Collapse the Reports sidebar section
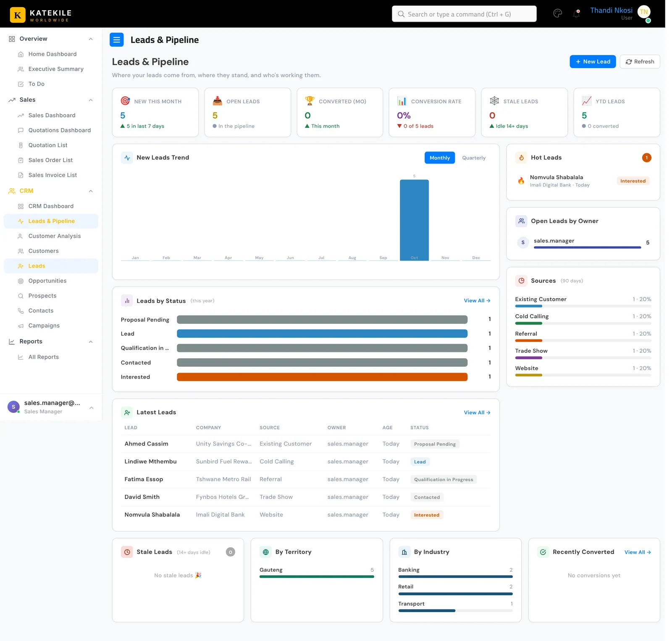This screenshot has width=672, height=641. 91,342
